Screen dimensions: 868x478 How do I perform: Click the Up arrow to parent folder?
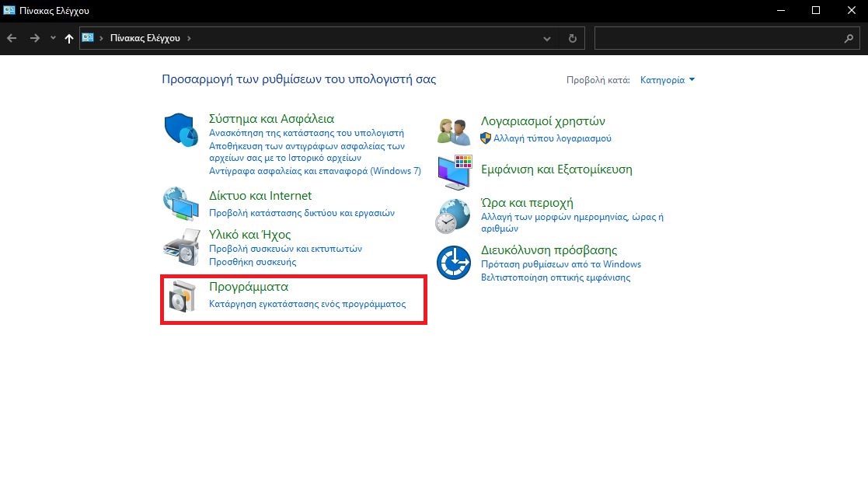coord(68,38)
